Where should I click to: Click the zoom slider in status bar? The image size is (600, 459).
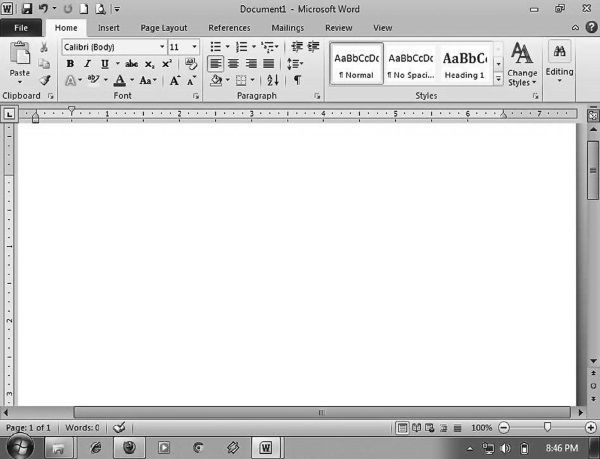coord(546,427)
